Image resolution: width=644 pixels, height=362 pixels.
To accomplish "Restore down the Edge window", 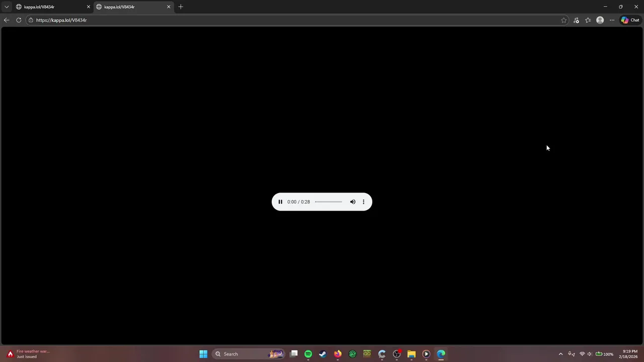I will pos(620,7).
